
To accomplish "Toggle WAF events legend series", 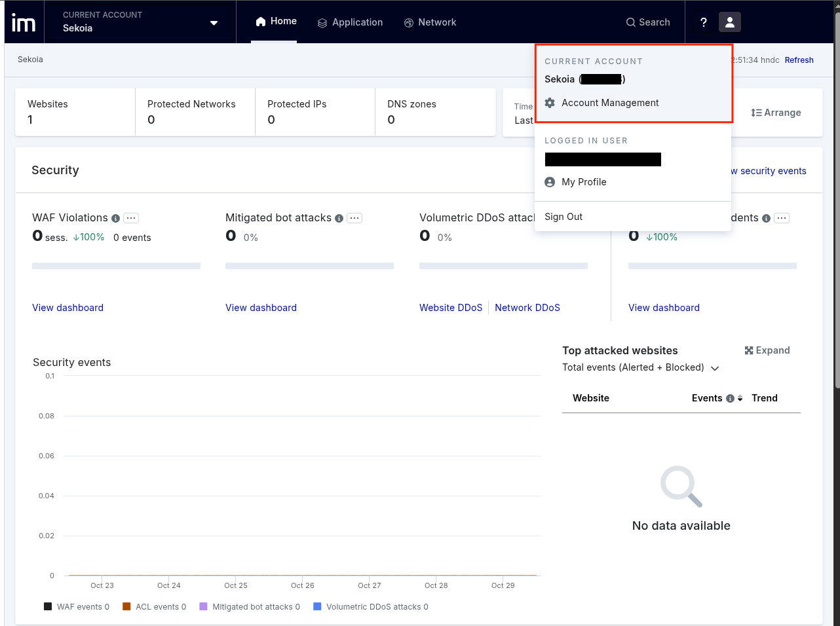I will pyautogui.click(x=76, y=607).
